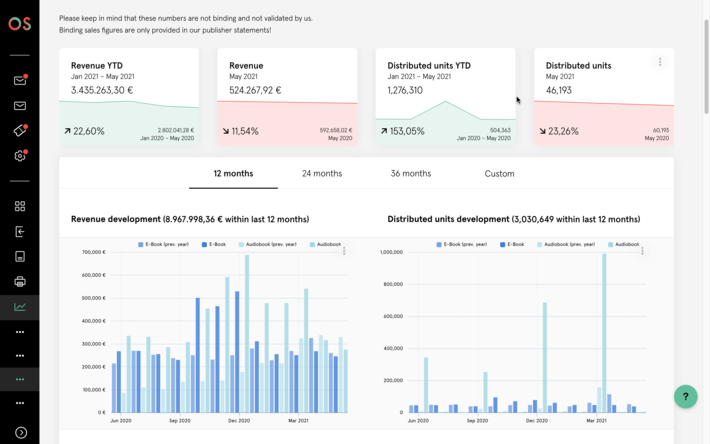Open the envelope icon with red badge
Viewport: 710px width, 444px height.
tap(20, 80)
